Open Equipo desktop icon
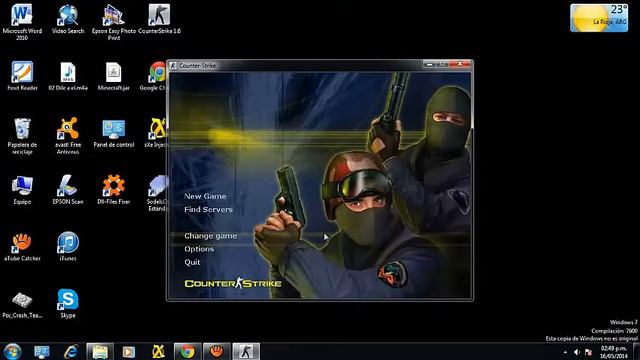640x360 pixels. [22, 190]
